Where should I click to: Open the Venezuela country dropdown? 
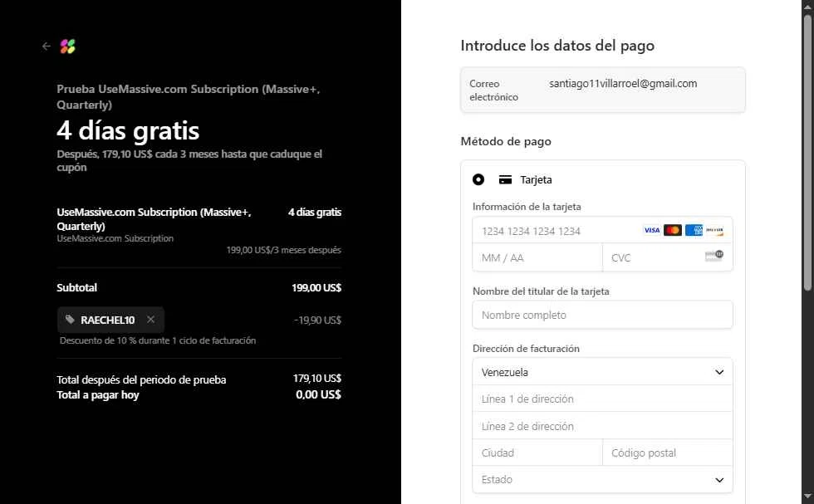coord(602,372)
